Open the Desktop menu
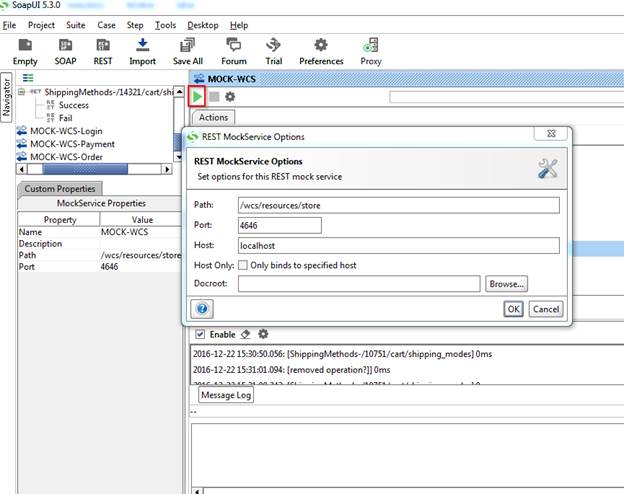Image resolution: width=624 pixels, height=494 pixels. pyautogui.click(x=203, y=25)
